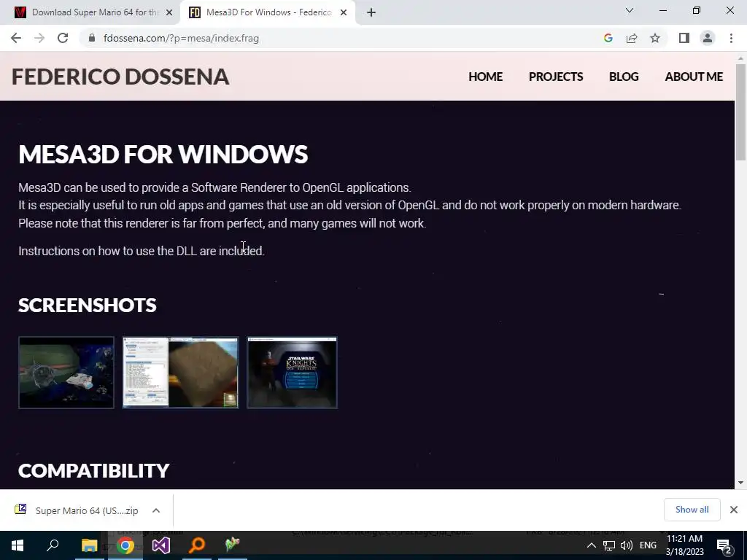747x560 pixels.
Task: Bookmark this tab with star icon
Action: tap(655, 38)
